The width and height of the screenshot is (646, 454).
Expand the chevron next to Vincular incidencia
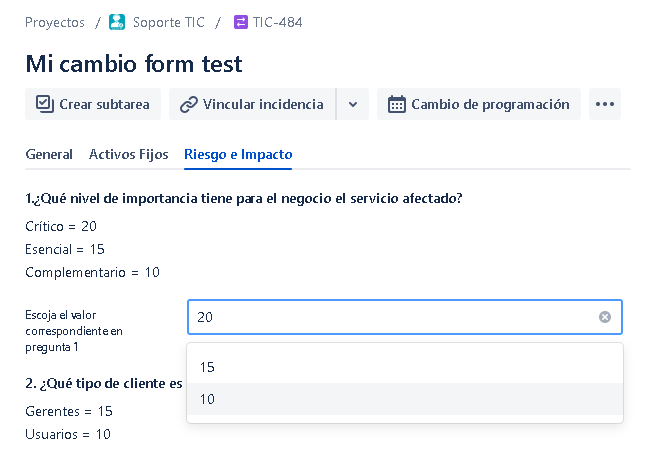pyautogui.click(x=353, y=104)
